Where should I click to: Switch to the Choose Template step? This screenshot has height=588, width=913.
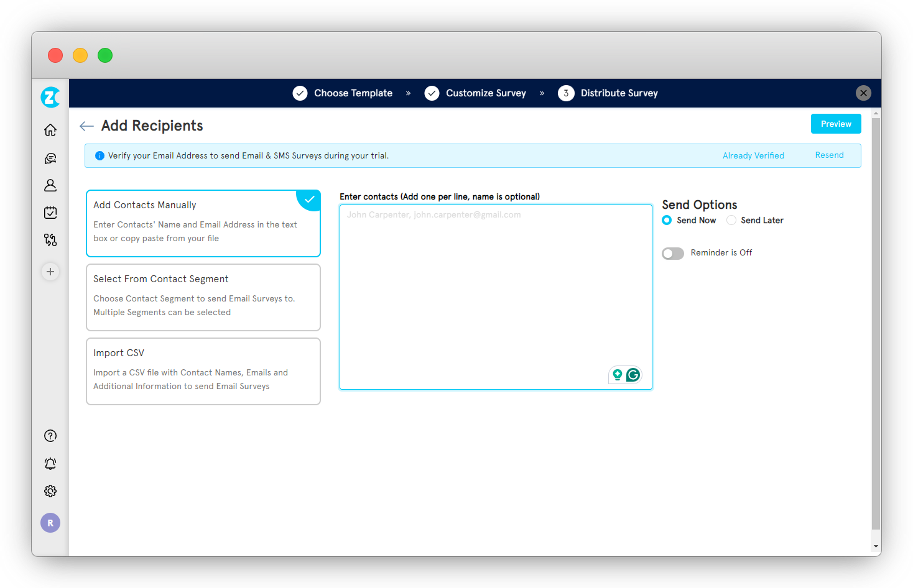point(353,93)
